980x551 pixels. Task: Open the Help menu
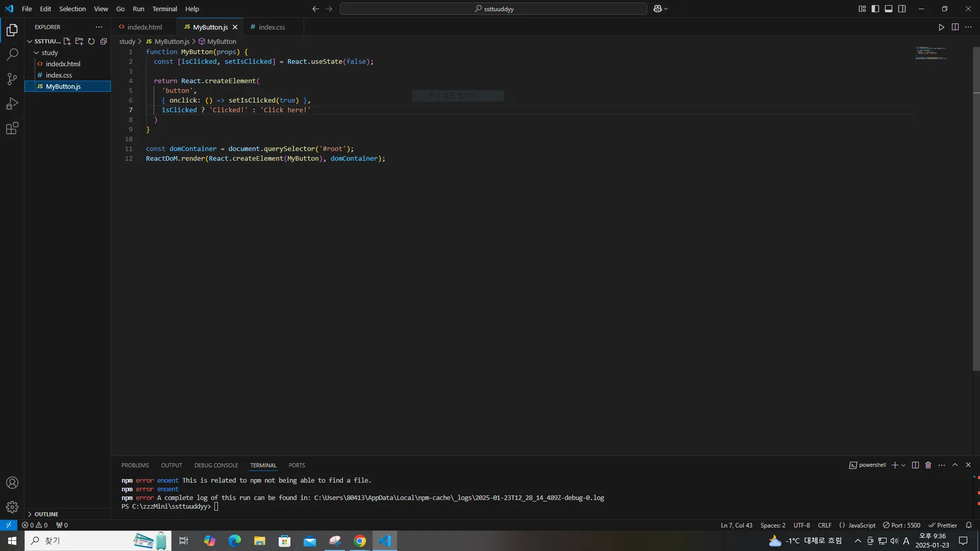pyautogui.click(x=192, y=9)
